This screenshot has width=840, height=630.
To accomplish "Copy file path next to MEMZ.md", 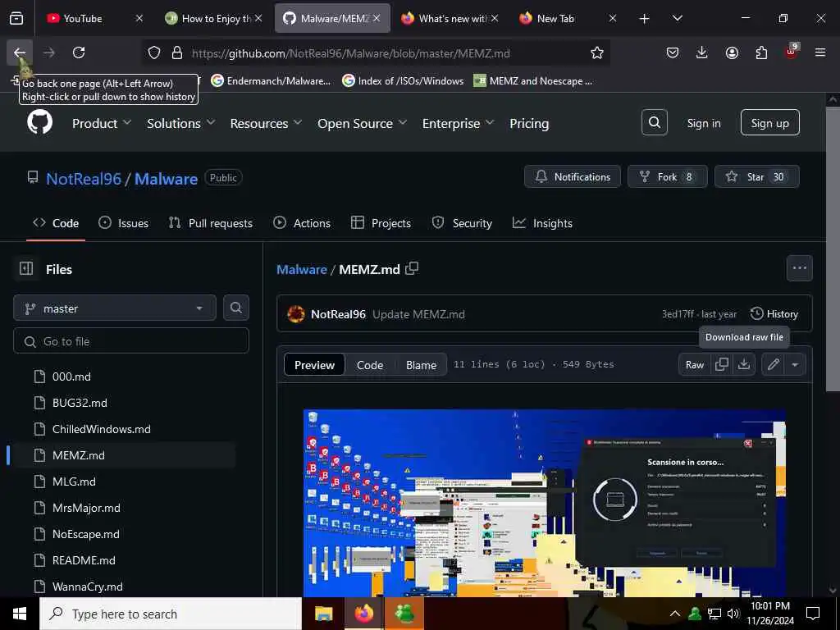I will [x=412, y=268].
